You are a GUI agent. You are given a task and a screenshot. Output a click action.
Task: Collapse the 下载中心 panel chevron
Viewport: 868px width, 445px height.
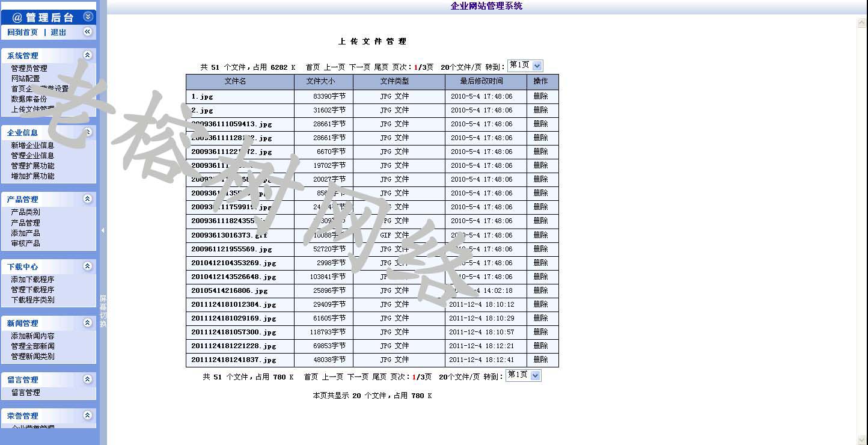88,266
